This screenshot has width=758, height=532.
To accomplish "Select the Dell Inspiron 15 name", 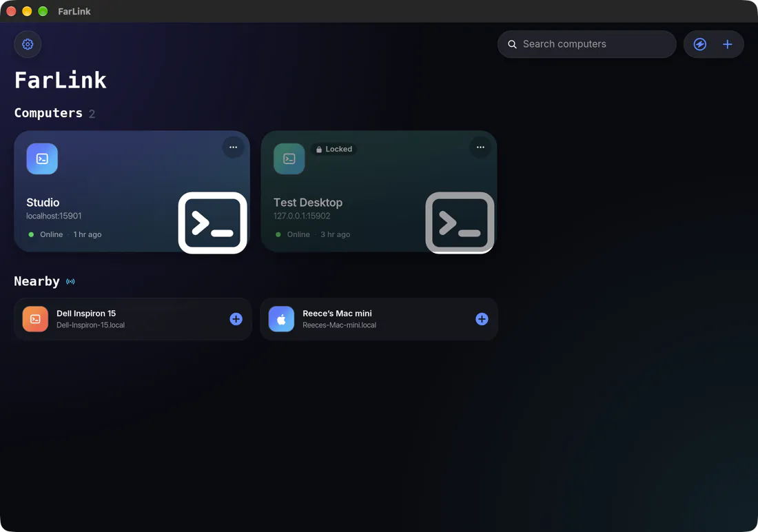I will tap(86, 314).
